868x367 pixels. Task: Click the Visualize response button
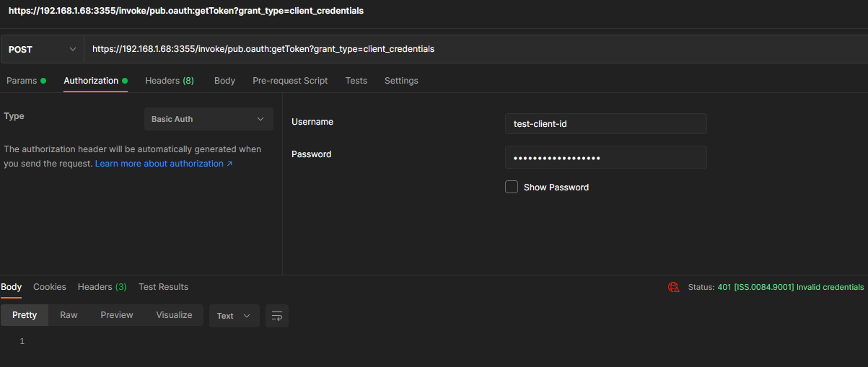click(174, 315)
